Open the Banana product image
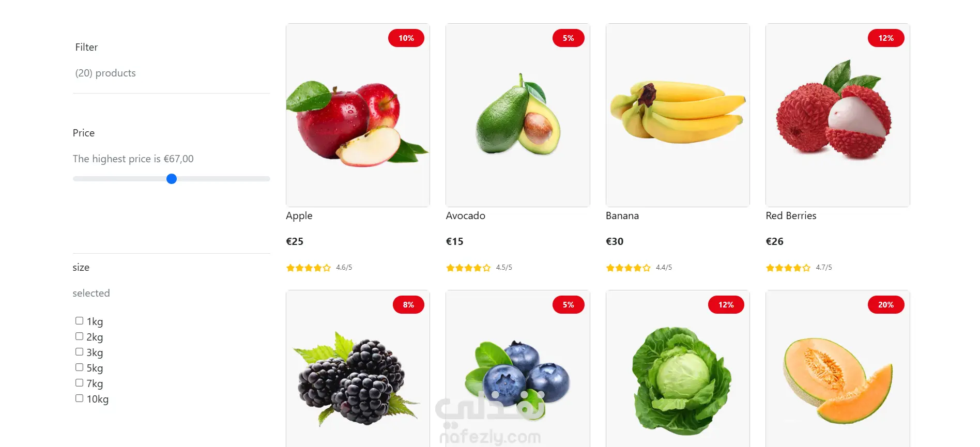 tap(678, 115)
